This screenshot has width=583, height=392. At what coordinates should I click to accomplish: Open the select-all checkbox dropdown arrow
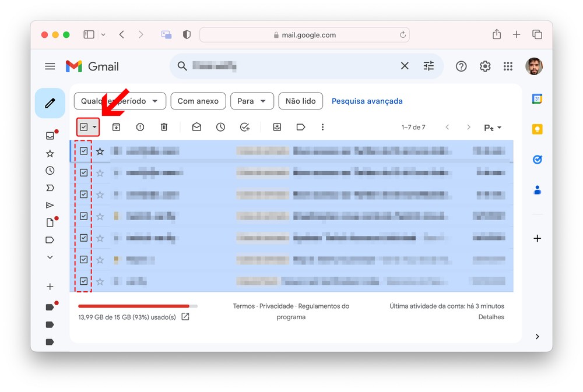coord(94,127)
